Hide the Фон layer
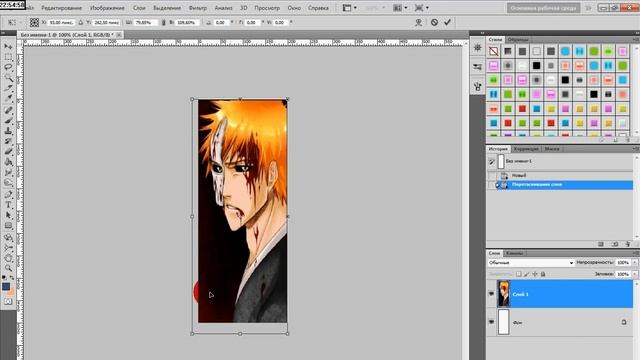 [491, 322]
